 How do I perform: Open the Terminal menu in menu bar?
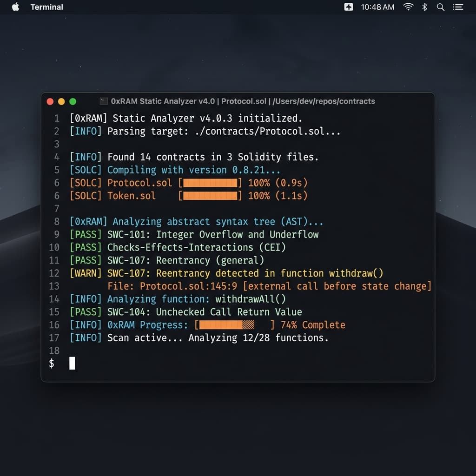point(47,7)
